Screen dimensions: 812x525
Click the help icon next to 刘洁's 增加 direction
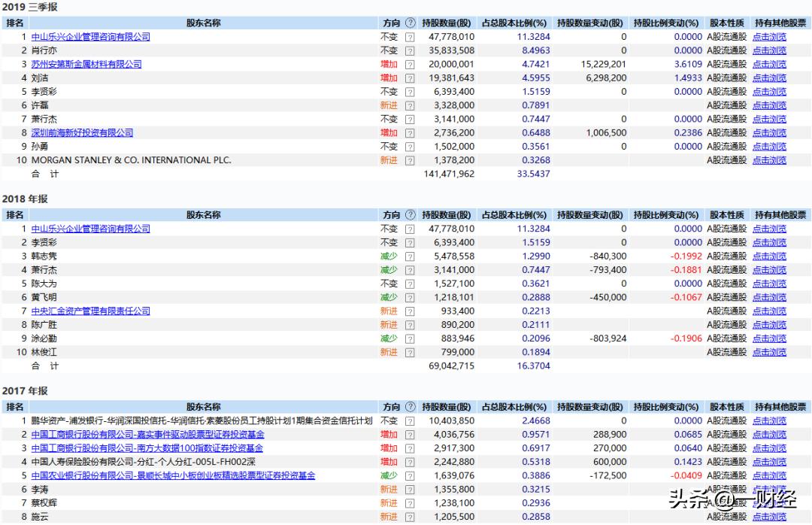pos(409,77)
